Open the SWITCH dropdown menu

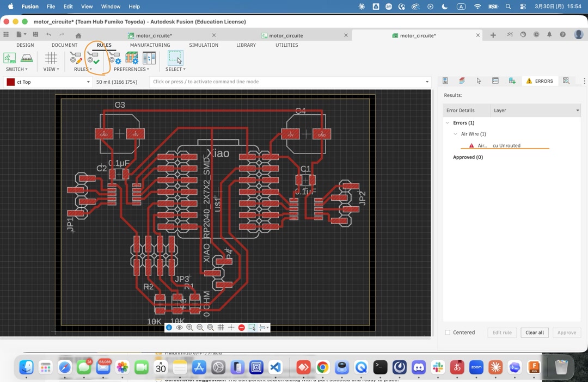point(16,69)
